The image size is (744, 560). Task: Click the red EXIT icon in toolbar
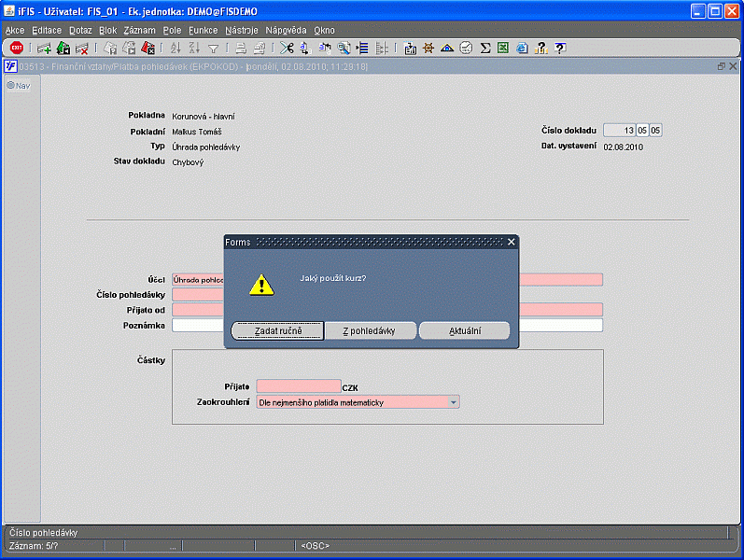click(x=17, y=49)
